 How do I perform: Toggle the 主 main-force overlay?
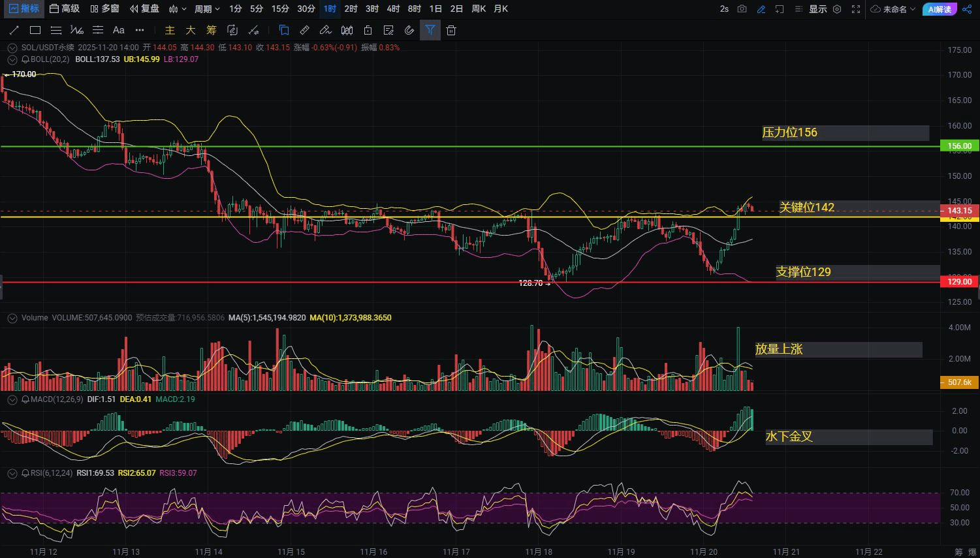(170, 30)
